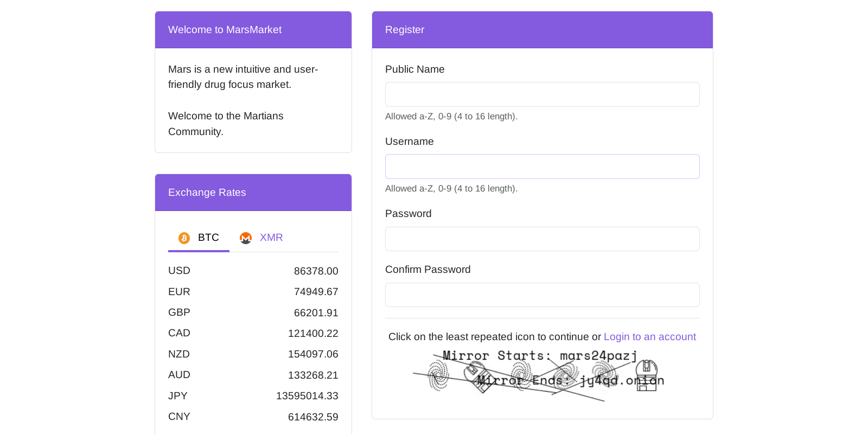Click the Username input field

542,166
